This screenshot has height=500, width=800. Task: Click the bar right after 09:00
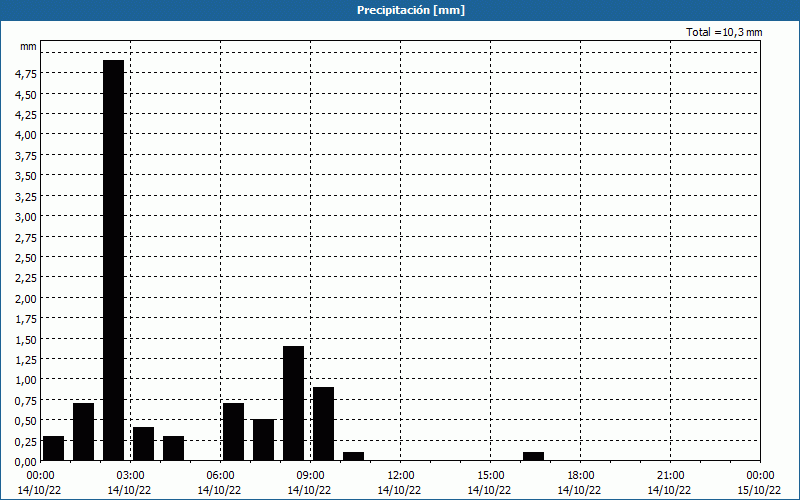323,424
